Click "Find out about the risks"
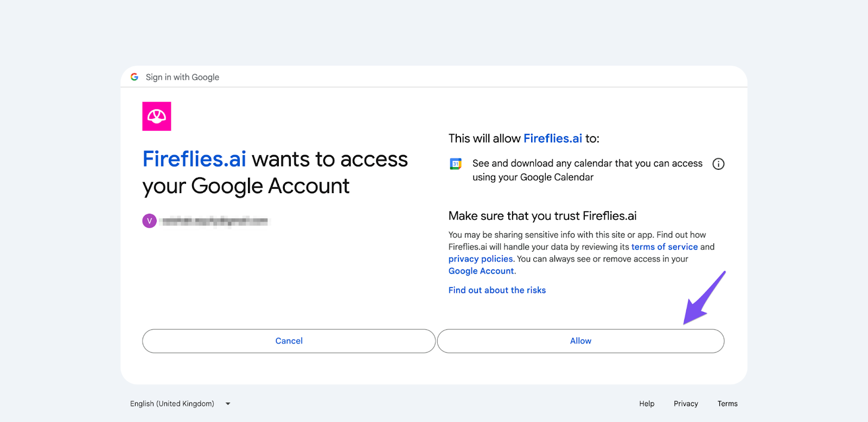 tap(497, 290)
